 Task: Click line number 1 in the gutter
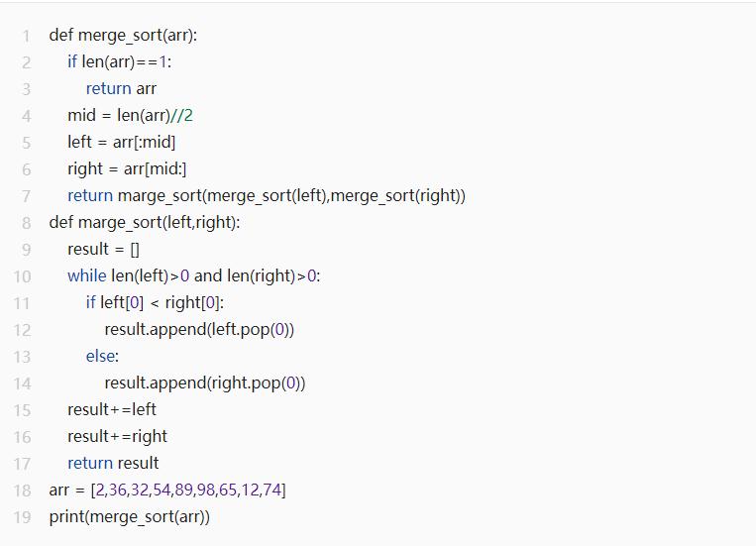coord(27,36)
